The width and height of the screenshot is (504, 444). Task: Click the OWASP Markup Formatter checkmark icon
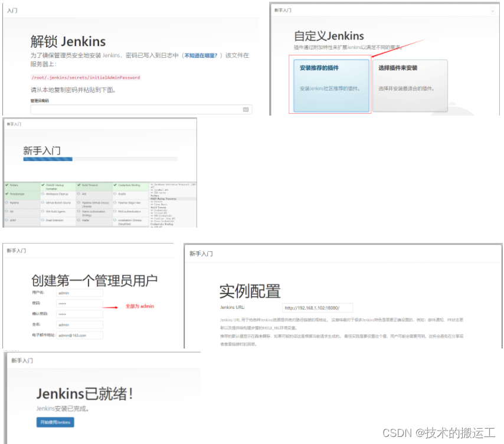[x=42, y=185]
